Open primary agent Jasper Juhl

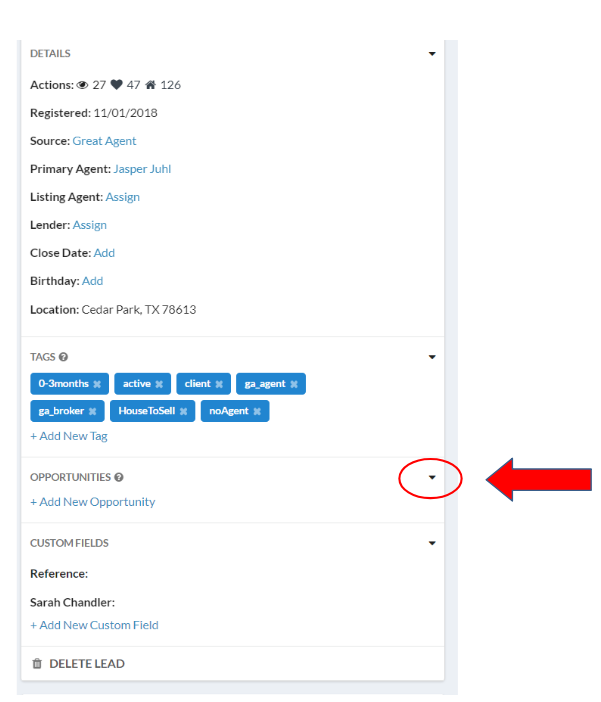point(142,169)
